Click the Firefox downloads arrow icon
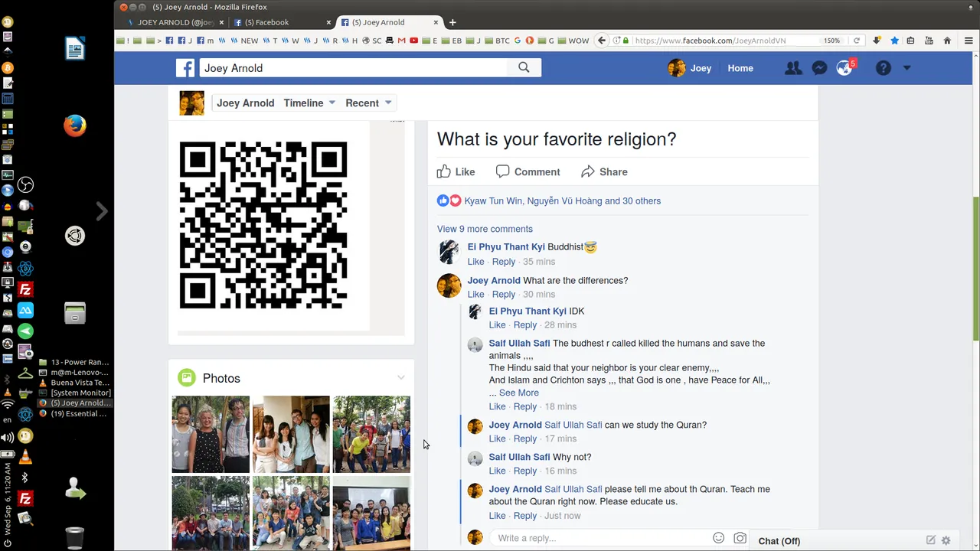The width and height of the screenshot is (980, 551). point(877,41)
